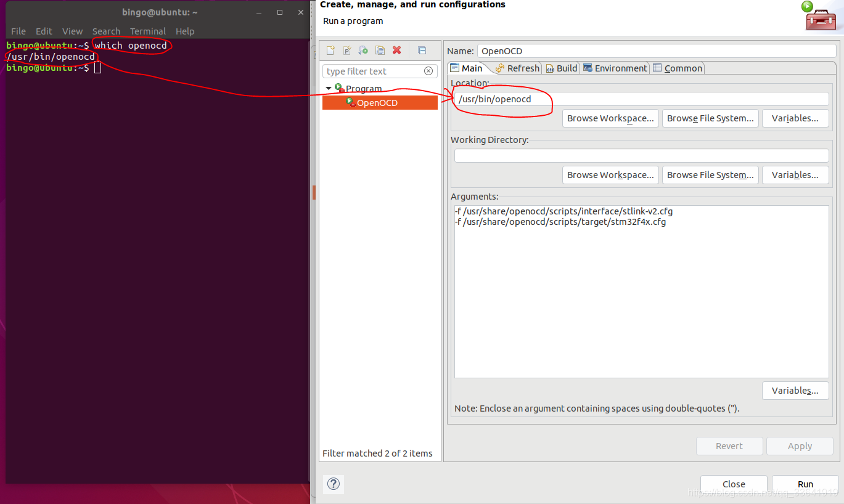Viewport: 844px width, 504px height.
Task: Switch to the Main tab
Action: [467, 68]
